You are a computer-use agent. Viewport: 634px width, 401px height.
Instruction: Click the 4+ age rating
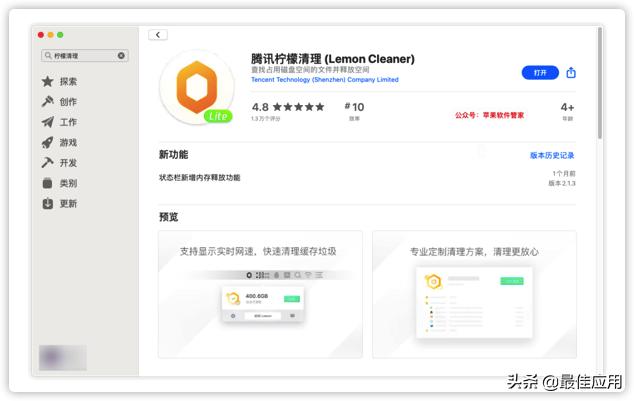tap(567, 108)
